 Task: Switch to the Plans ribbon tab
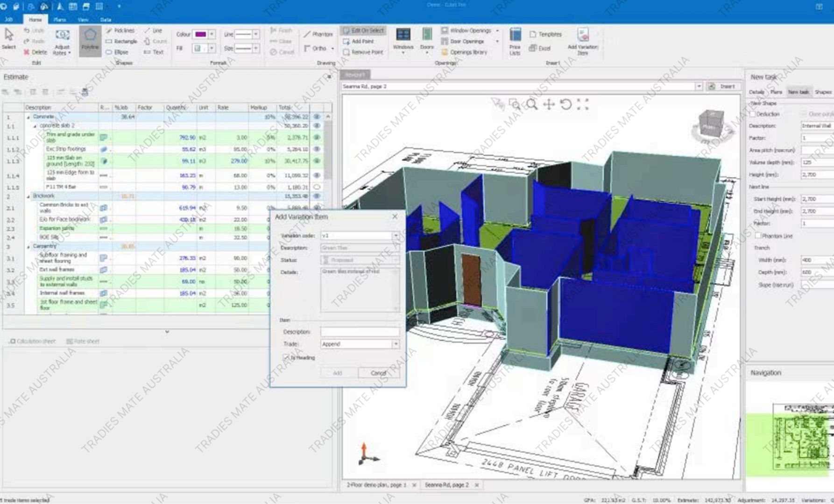click(x=60, y=20)
